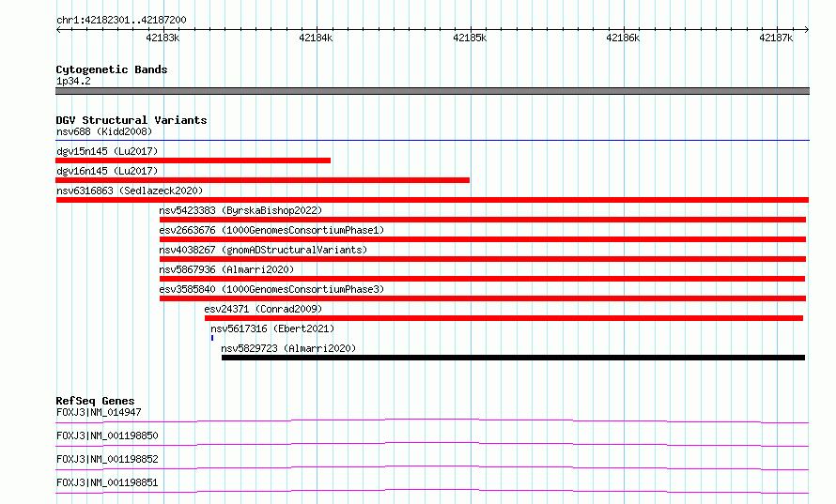
Task: Click the FOXJ3|NM_014947 label
Action: (99, 412)
